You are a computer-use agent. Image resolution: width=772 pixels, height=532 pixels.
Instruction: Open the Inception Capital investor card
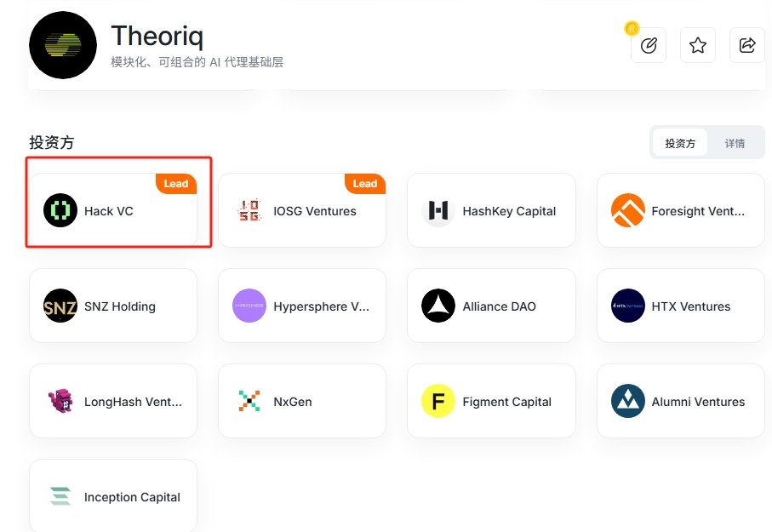click(x=113, y=495)
